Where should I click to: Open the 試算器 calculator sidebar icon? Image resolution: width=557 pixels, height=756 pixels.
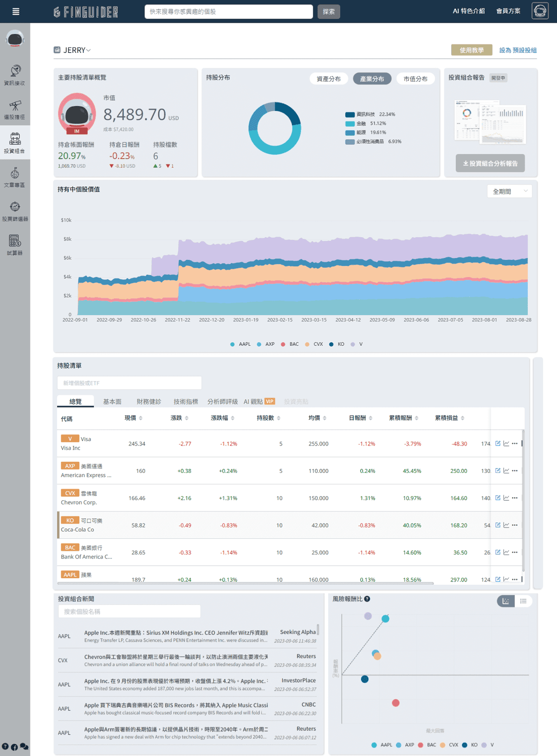pos(15,245)
